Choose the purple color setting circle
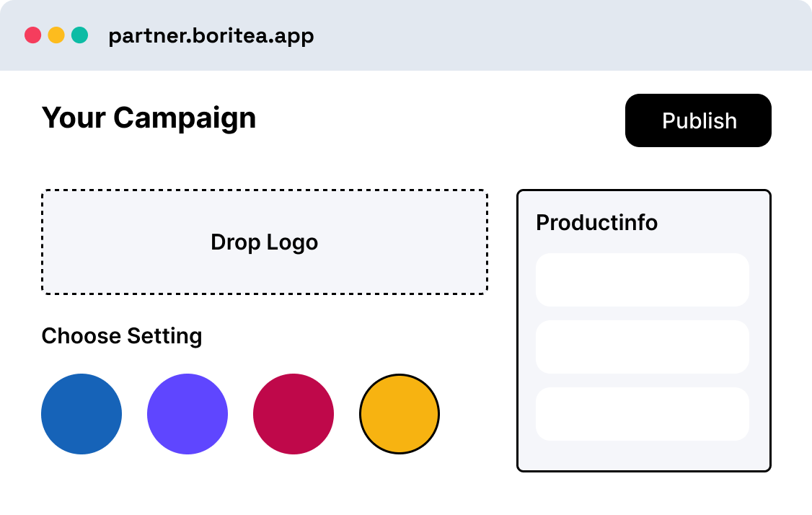The width and height of the screenshot is (812, 515). (x=187, y=414)
